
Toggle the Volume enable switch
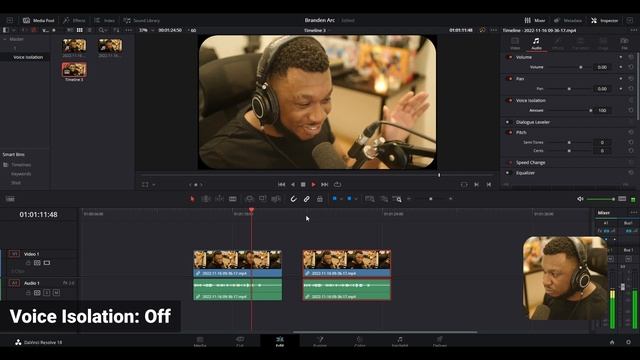coord(509,57)
